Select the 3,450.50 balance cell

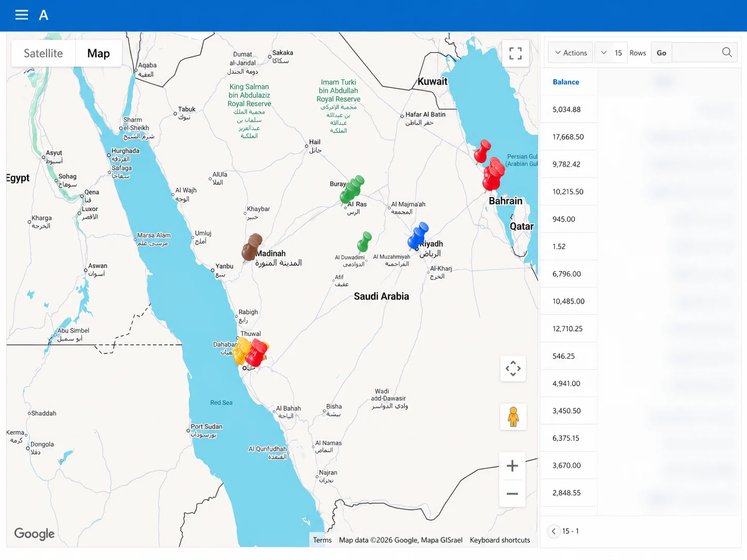569,410
